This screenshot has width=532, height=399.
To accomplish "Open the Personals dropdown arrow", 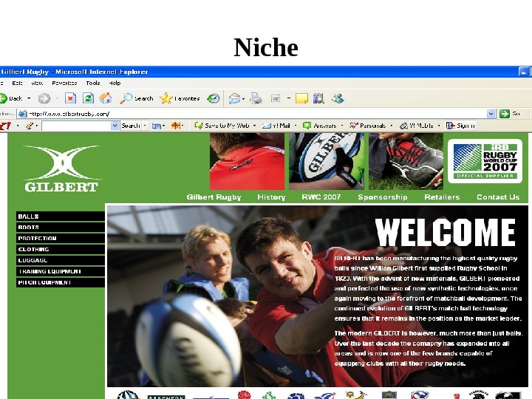I will point(391,126).
